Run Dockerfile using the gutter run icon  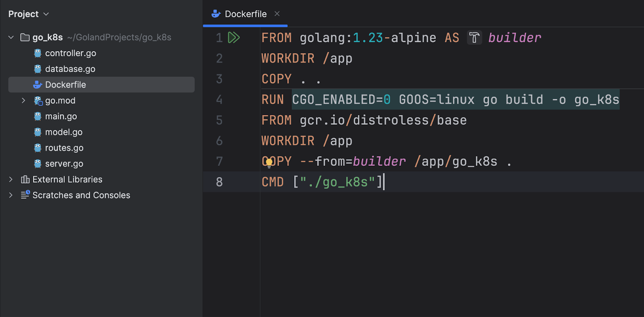(x=234, y=37)
